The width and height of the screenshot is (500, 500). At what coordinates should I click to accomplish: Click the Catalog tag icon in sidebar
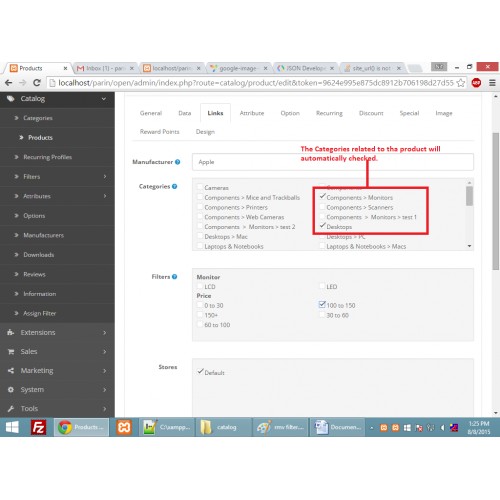(x=11, y=99)
